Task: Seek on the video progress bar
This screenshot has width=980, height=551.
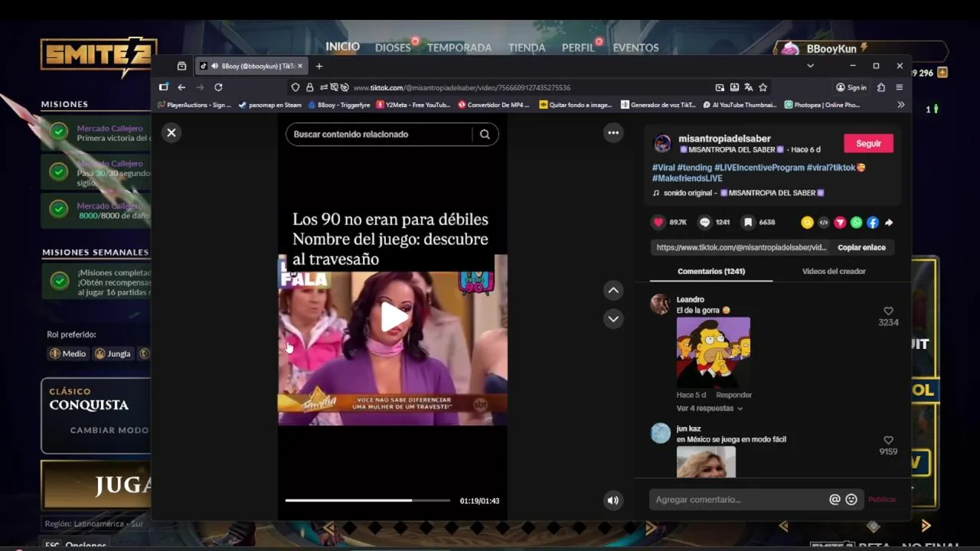Action: (x=367, y=500)
